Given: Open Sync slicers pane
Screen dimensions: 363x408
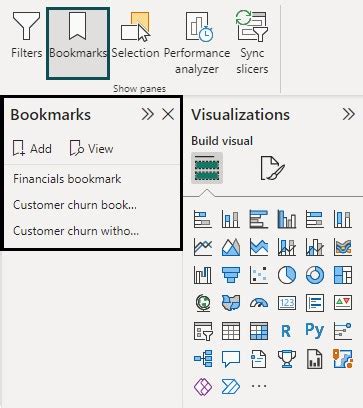Looking at the screenshot, I should tap(252, 43).
